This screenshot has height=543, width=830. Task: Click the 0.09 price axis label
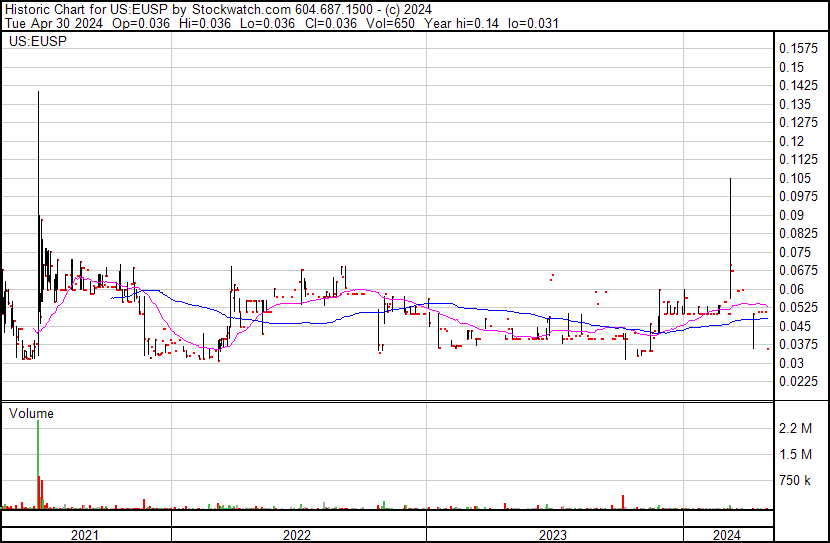pos(791,215)
